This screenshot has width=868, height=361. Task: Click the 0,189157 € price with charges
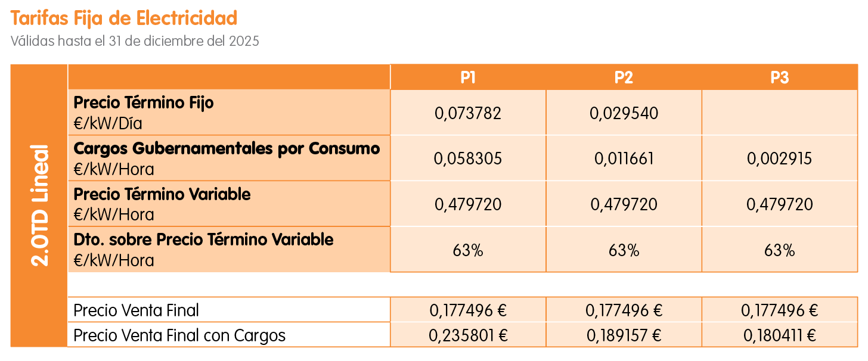pos(624,336)
